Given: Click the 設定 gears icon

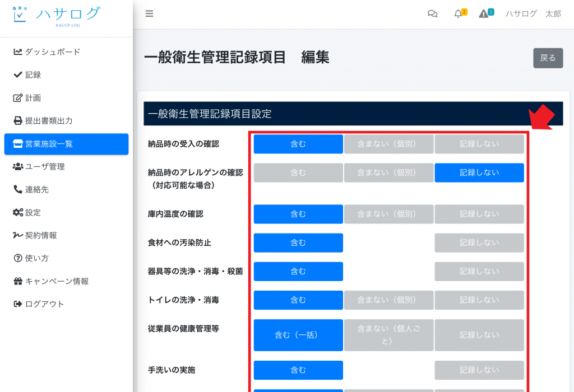Looking at the screenshot, I should coord(18,212).
